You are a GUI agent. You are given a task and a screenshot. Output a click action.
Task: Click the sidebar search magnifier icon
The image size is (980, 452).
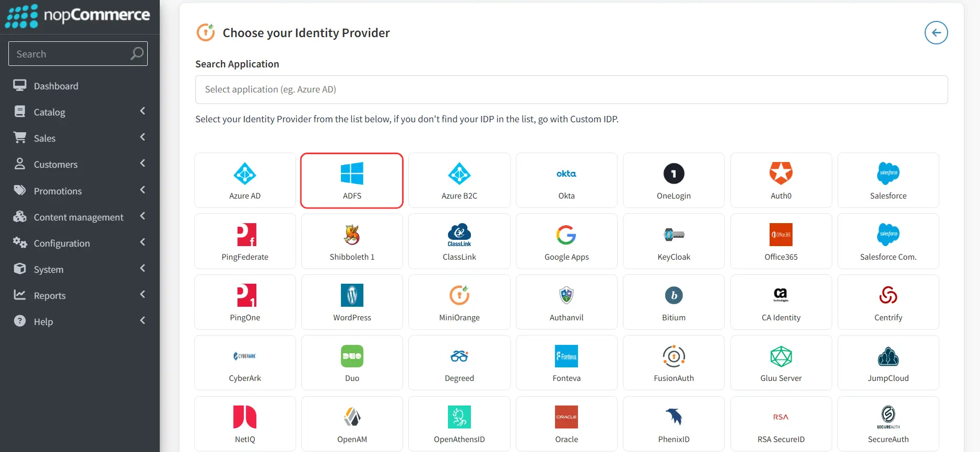tap(136, 53)
